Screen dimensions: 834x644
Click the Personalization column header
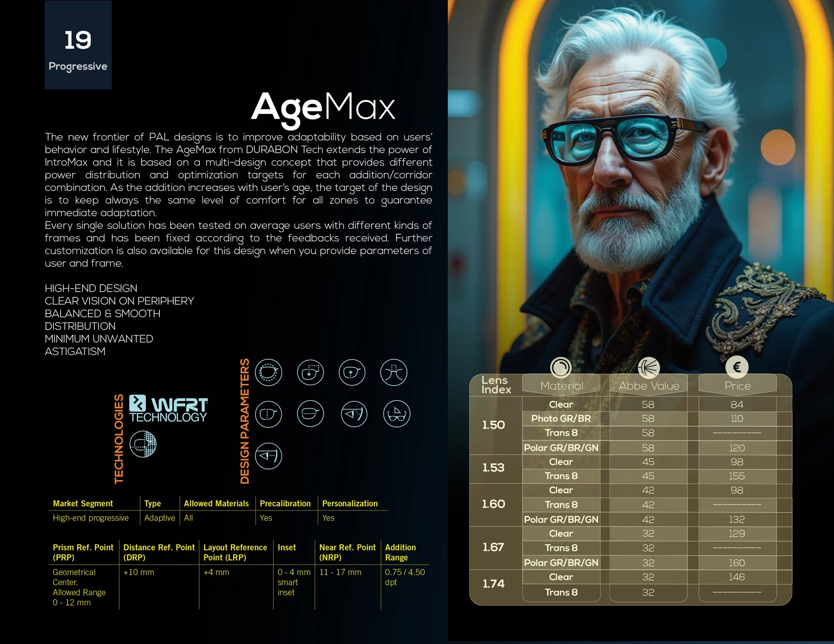point(350,503)
